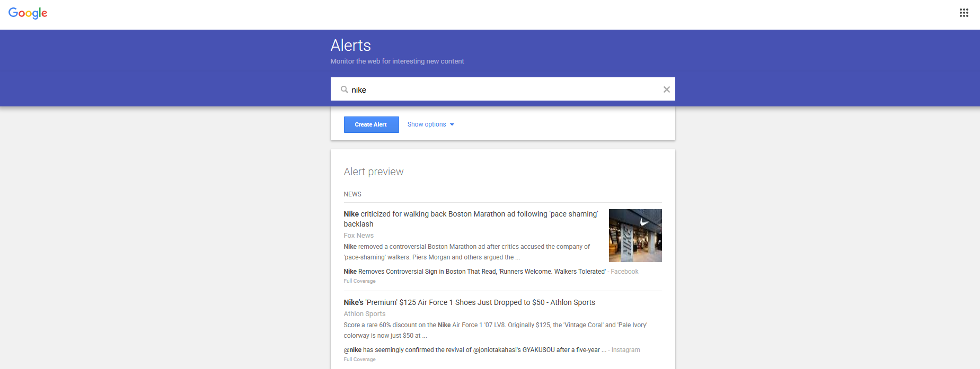This screenshot has height=369, width=980.
Task: Open Full Coverage under Fox News story
Action: [x=359, y=281]
